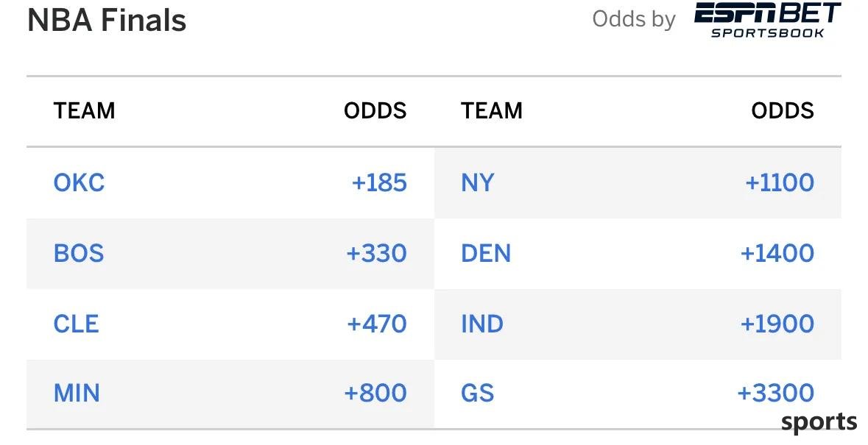Select the +185 odds for OKC
Image resolution: width=868 pixels, height=445 pixels.
tap(379, 183)
